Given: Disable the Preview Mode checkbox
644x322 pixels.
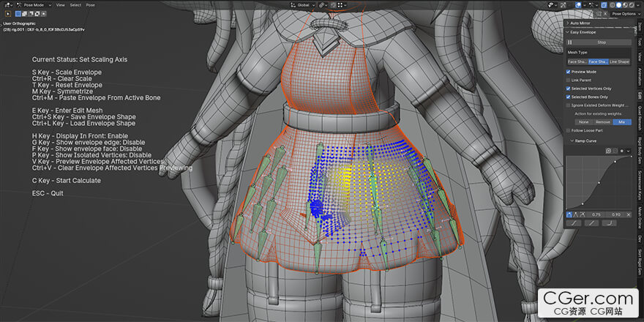Looking at the screenshot, I should click(569, 72).
